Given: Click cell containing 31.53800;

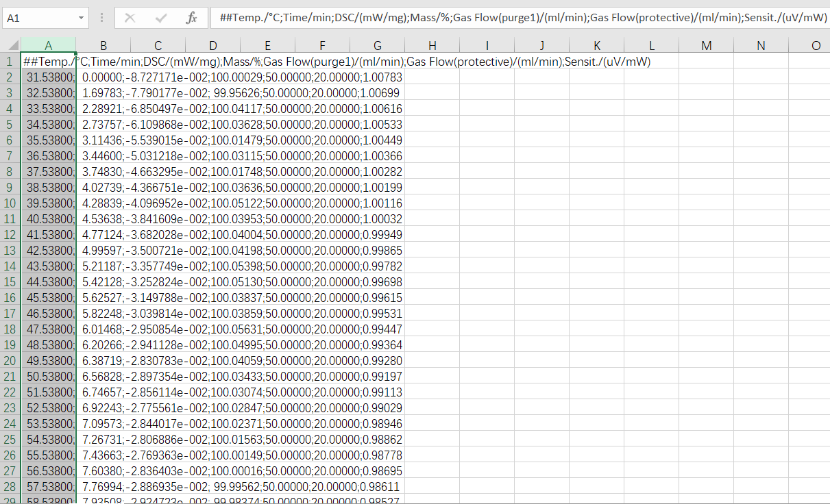Looking at the screenshot, I should [x=48, y=77].
